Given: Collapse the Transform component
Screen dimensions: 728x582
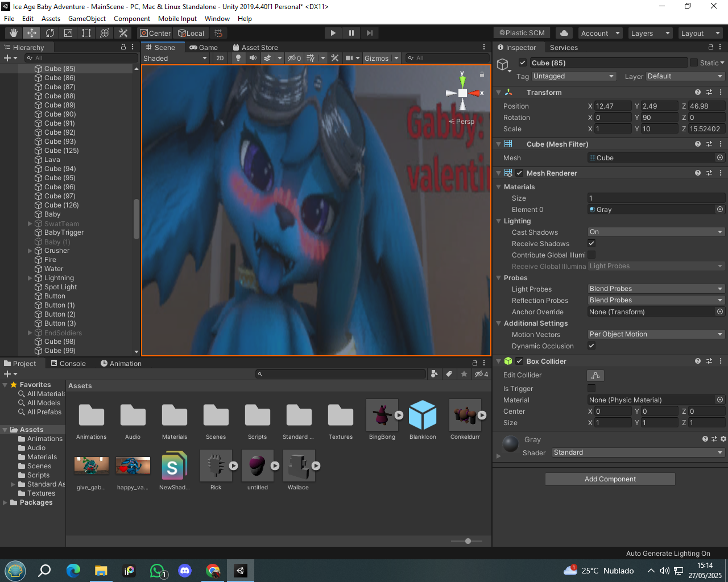Looking at the screenshot, I should coord(498,92).
